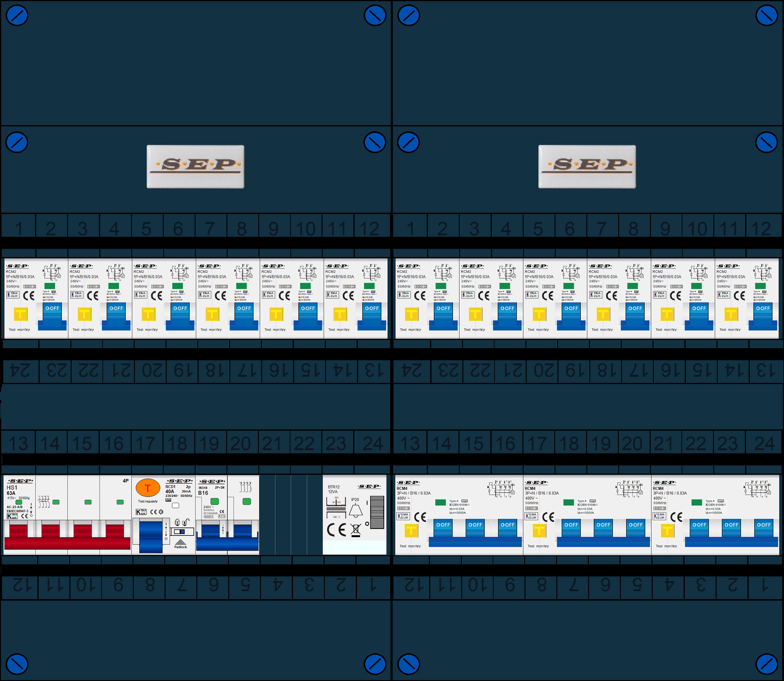Click the top-left screw on left panel cover
Screen dimensions: 784x681
coord(17,16)
